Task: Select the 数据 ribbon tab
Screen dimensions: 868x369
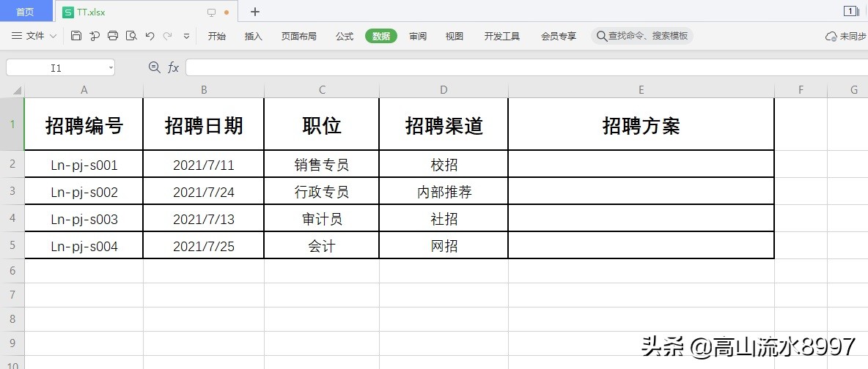Action: point(381,36)
